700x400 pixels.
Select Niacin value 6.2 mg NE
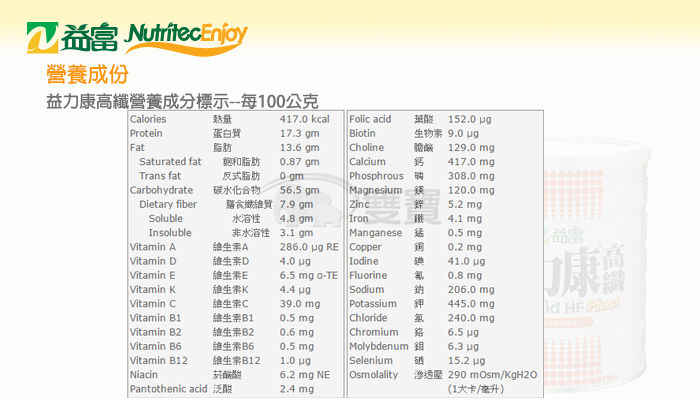(305, 375)
